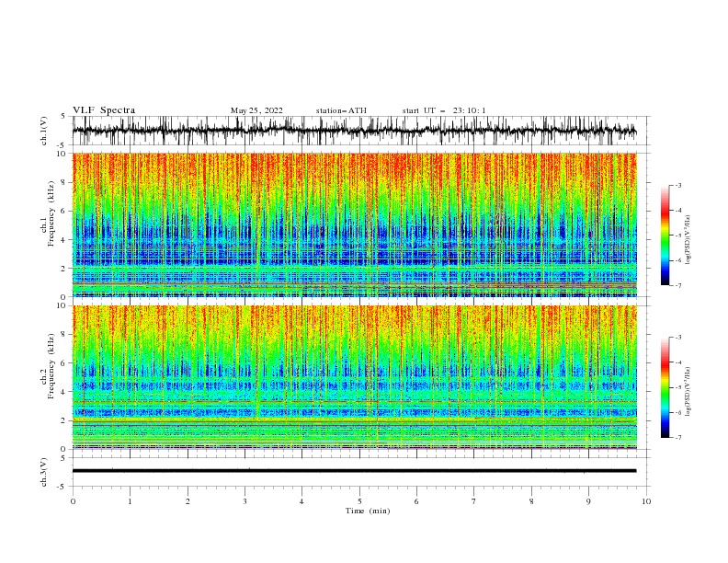Image resolution: width=728 pixels, height=563 pixels.
Task: Click the date 'May 25, 2022'
Action: click(x=256, y=110)
